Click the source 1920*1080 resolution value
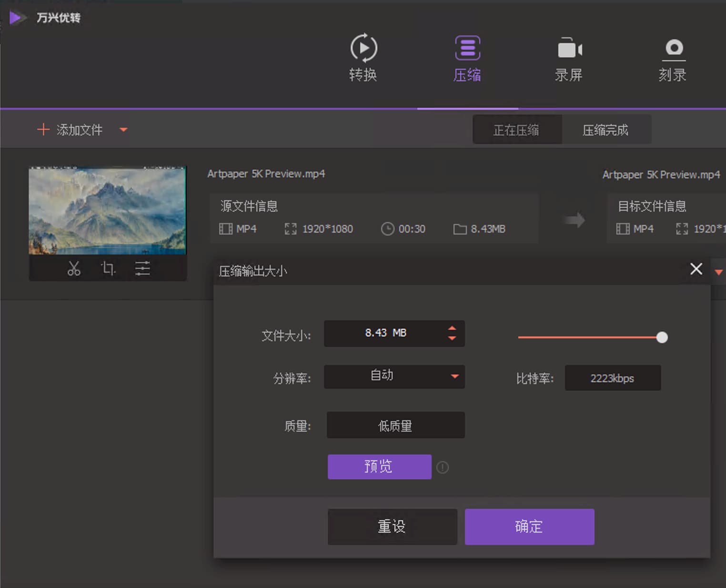 [328, 229]
